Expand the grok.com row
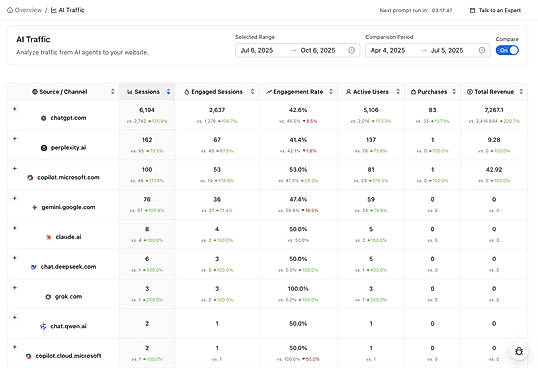 [14, 288]
